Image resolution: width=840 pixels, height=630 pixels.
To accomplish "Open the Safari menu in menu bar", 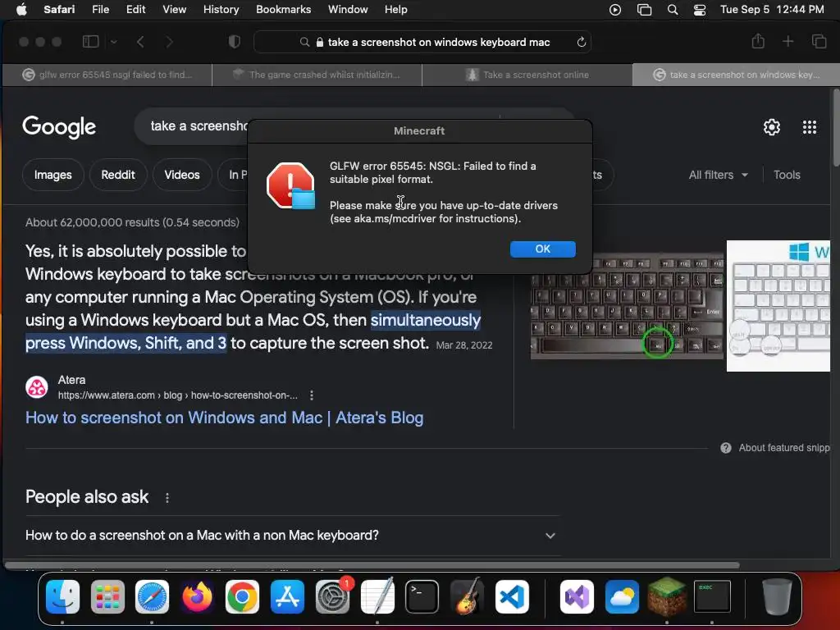I will [x=59, y=9].
